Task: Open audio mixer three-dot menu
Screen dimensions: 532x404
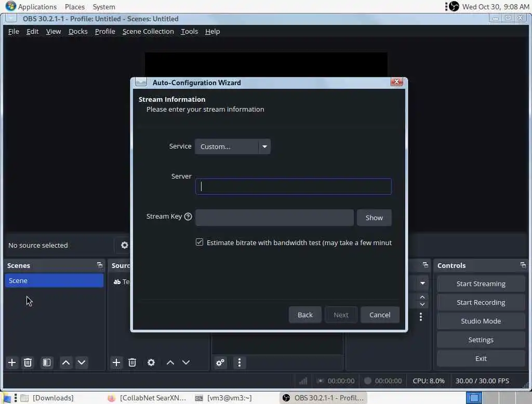Action: pyautogui.click(x=240, y=362)
